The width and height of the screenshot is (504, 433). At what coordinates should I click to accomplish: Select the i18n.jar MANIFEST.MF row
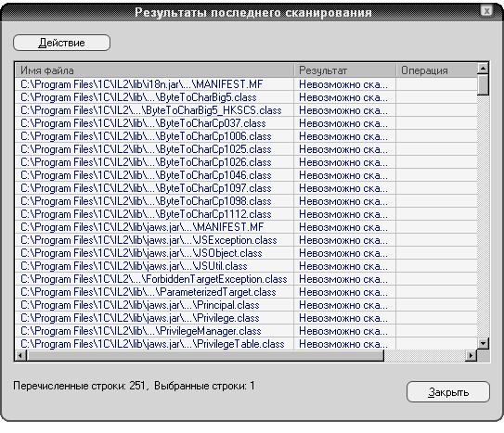pyautogui.click(x=246, y=84)
